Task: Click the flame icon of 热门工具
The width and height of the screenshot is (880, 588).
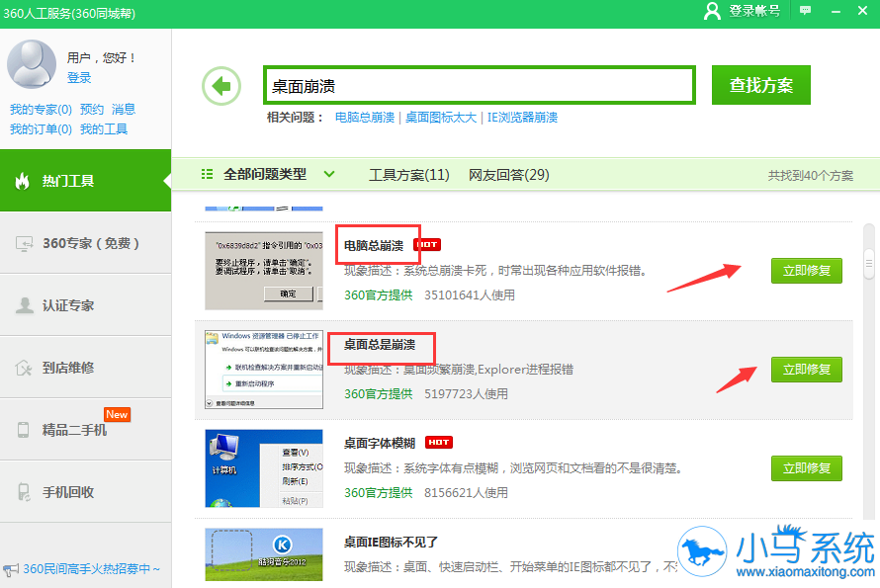Action: [x=23, y=181]
